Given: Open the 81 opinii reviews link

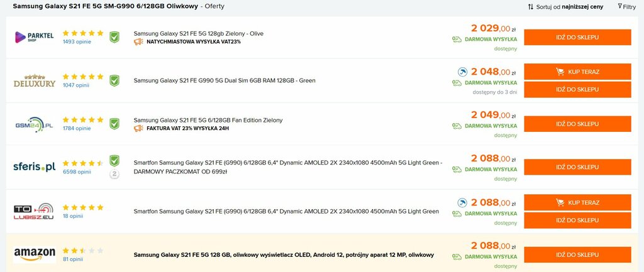Looking at the screenshot, I should click(73, 259).
